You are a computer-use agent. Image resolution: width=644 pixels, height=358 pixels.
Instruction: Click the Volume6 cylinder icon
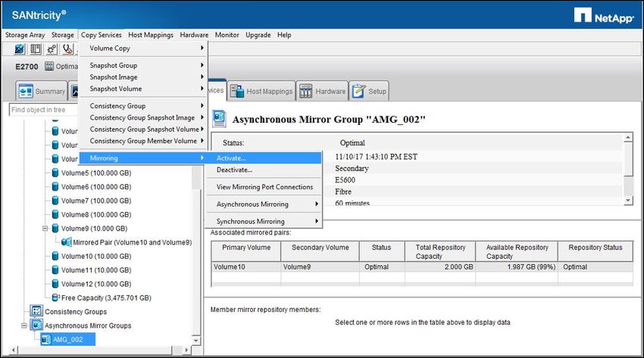coord(55,187)
